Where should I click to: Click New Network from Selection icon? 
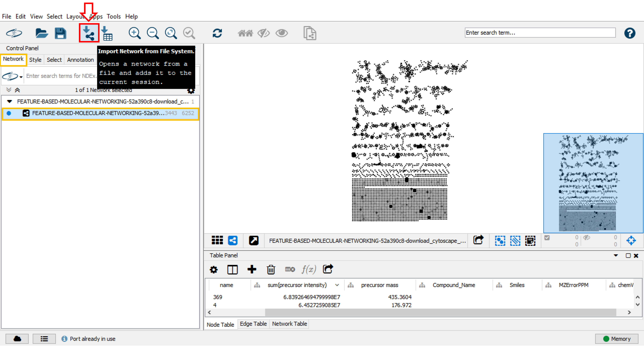pos(310,33)
